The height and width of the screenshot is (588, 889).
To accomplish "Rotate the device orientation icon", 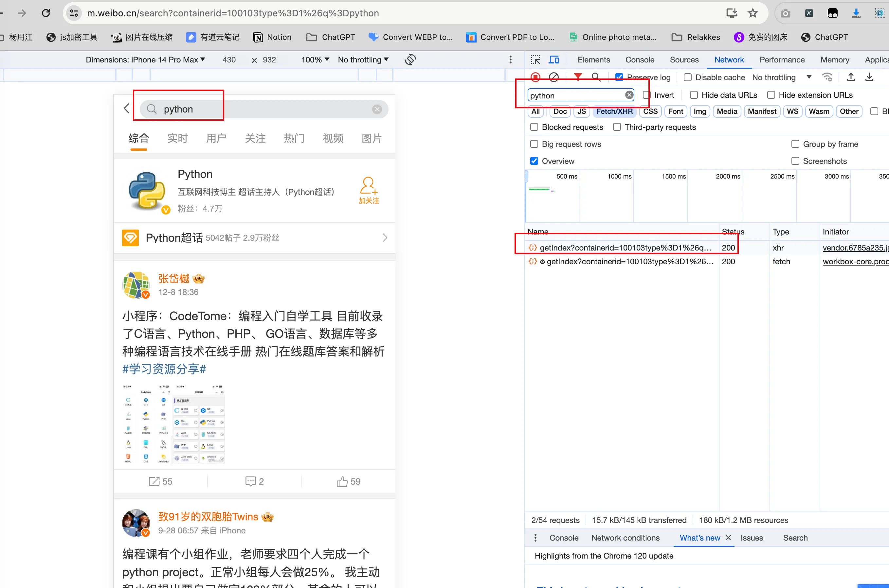I will (410, 60).
